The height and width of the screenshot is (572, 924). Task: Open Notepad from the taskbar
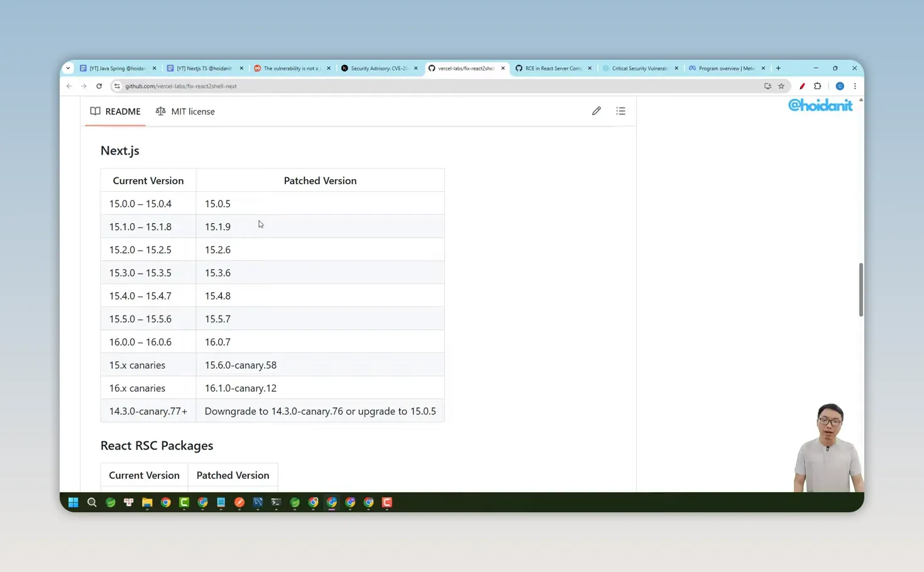tap(221, 502)
